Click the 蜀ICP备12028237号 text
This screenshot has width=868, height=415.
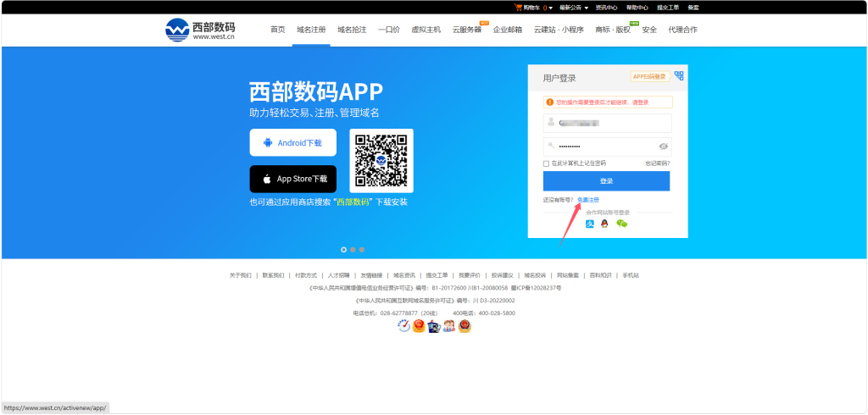[x=536, y=288]
